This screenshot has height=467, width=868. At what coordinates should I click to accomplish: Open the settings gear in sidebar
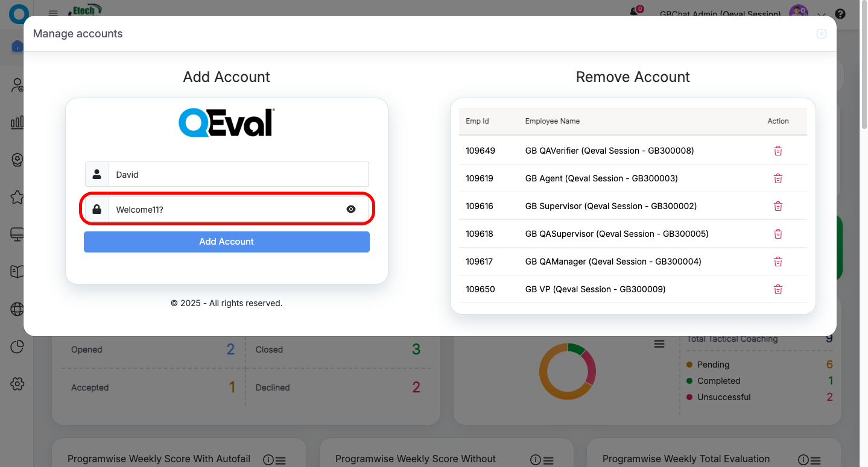click(x=17, y=384)
